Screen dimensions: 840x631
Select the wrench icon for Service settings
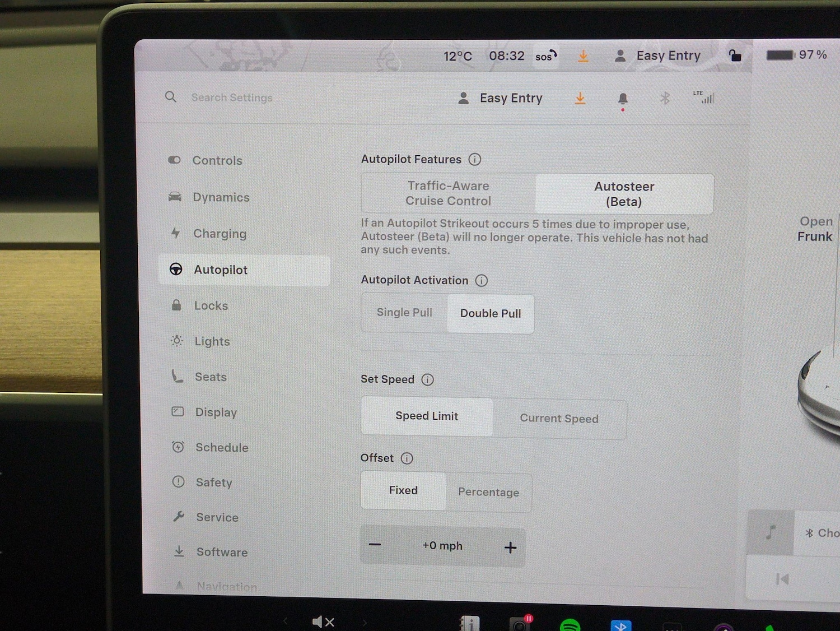[x=179, y=516]
